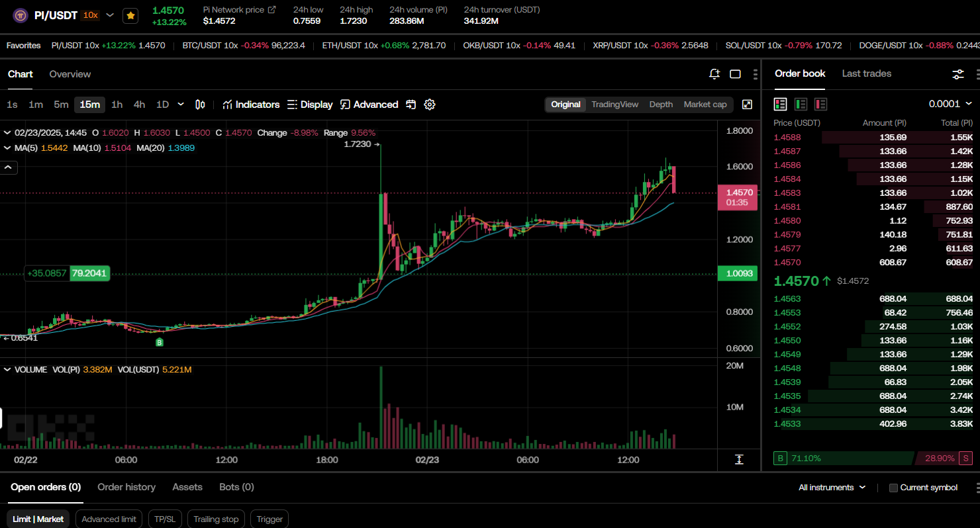The height and width of the screenshot is (528, 980).
Task: Select the 5m timeframe
Action: pyautogui.click(x=61, y=105)
